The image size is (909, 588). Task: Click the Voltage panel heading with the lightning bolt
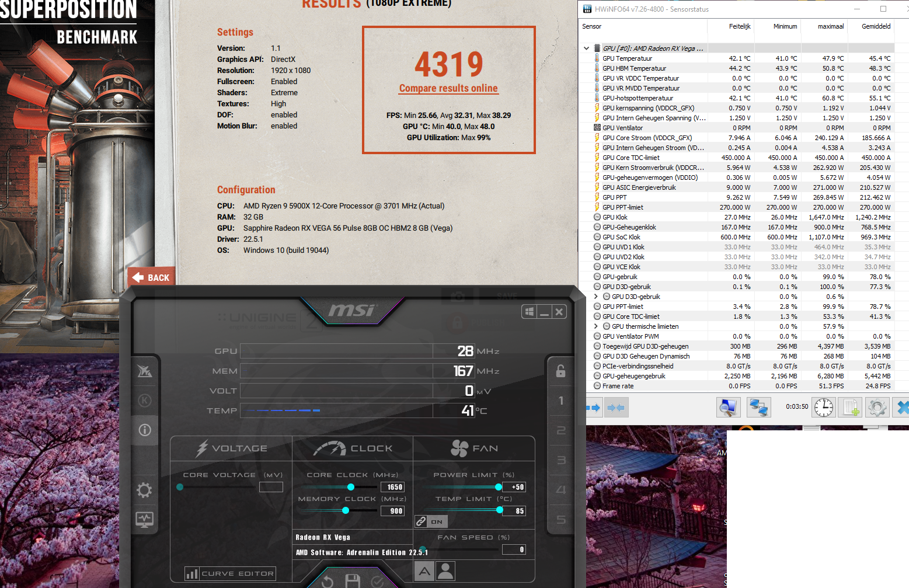[x=231, y=448]
